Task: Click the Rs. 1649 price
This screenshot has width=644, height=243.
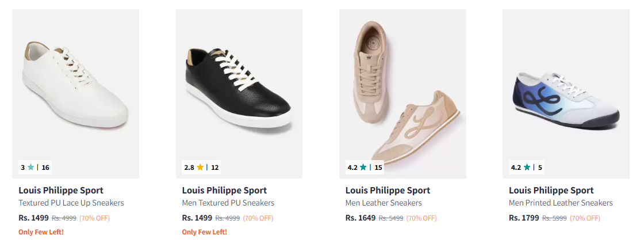Action: (x=361, y=218)
